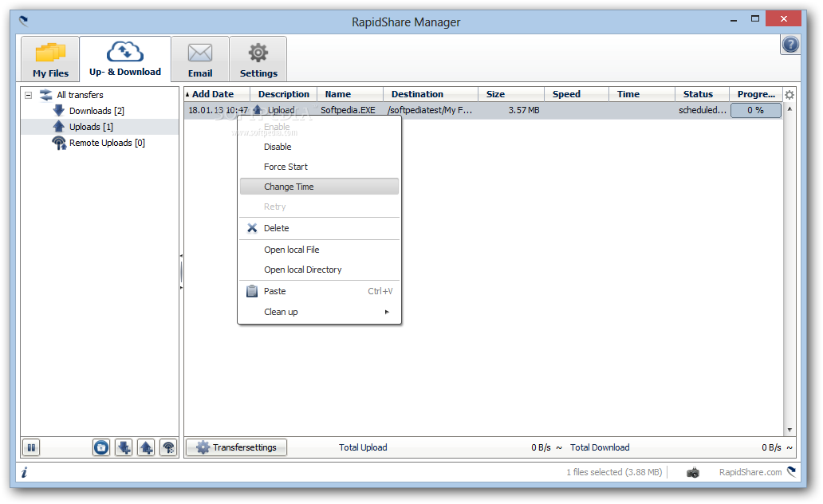Open the Settings tab
Viewport: 823px width, 504px height.
click(258, 59)
